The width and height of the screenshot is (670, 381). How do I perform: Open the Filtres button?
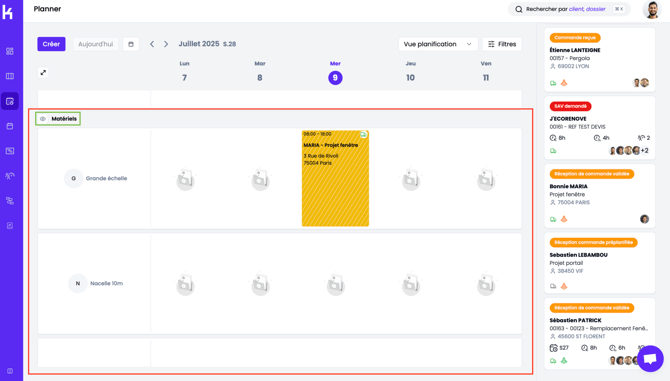502,44
